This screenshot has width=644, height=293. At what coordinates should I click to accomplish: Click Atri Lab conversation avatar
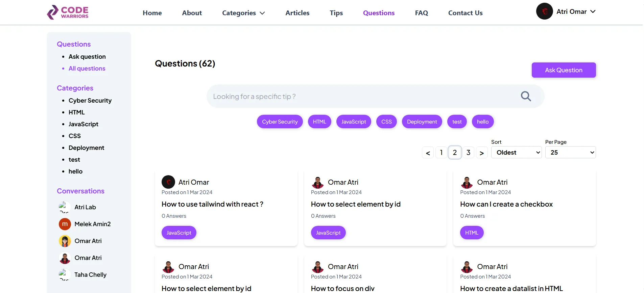click(x=65, y=207)
